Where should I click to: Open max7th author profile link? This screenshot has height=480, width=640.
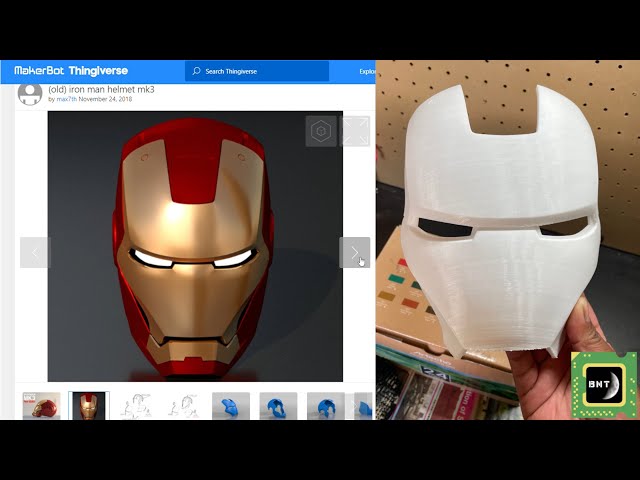tap(67, 99)
